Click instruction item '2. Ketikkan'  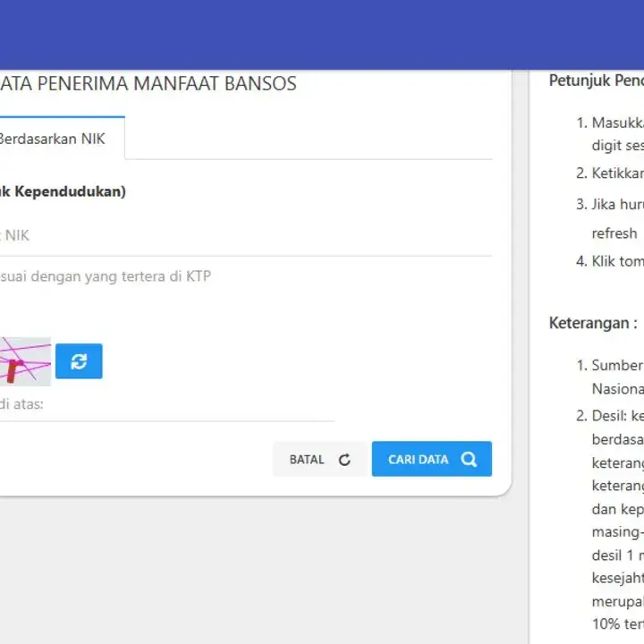(x=609, y=174)
